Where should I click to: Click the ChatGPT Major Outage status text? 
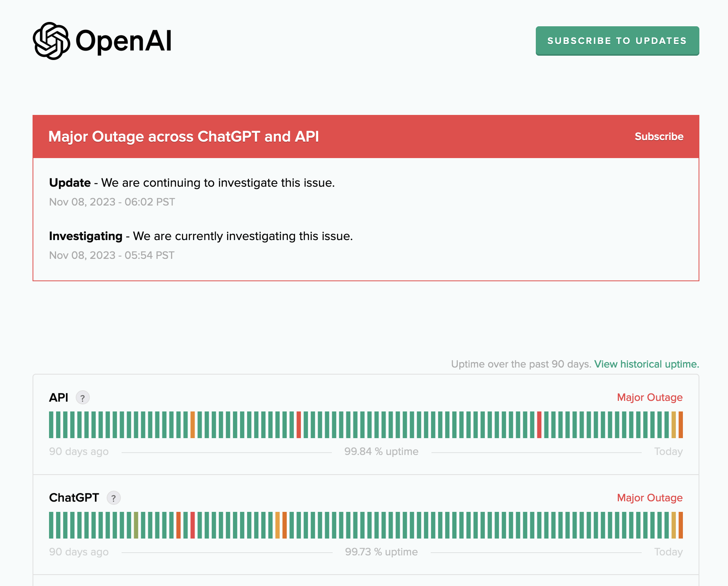click(650, 498)
